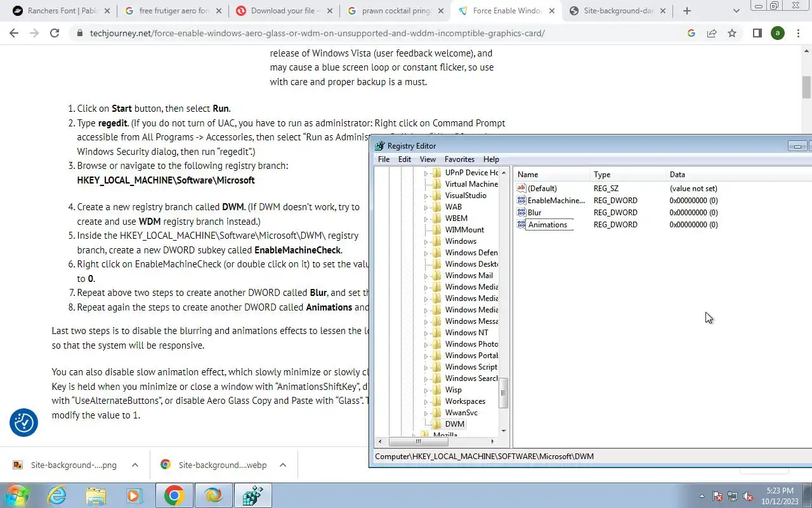Switch to Registry Editor taskbar icon

click(x=252, y=495)
